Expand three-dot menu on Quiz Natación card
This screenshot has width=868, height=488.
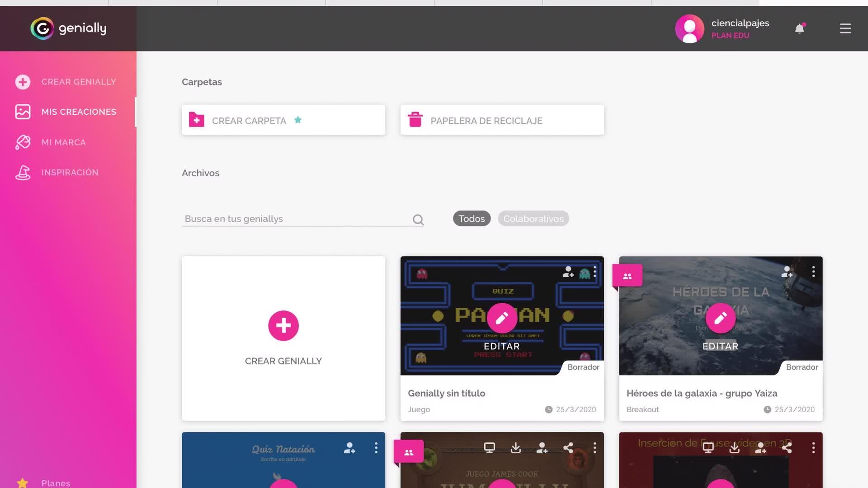tap(376, 448)
